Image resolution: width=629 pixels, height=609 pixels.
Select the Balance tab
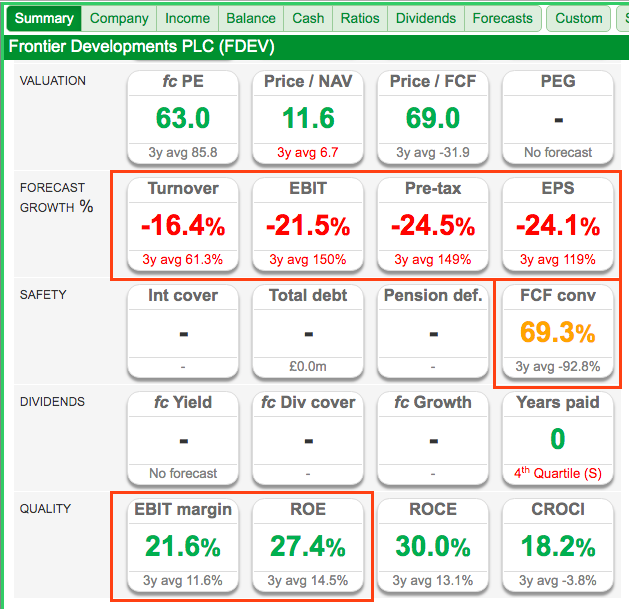click(251, 18)
